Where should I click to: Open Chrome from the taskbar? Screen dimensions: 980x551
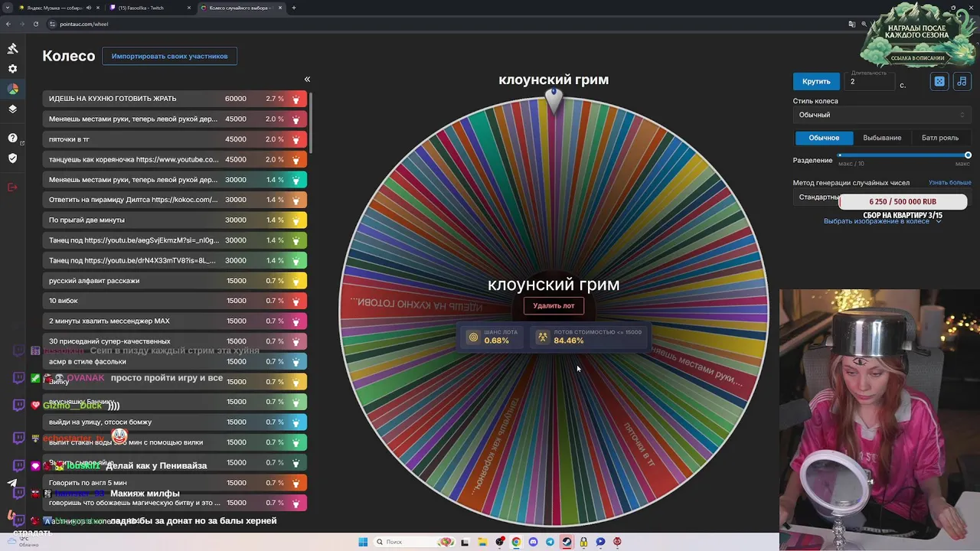pyautogui.click(x=517, y=542)
